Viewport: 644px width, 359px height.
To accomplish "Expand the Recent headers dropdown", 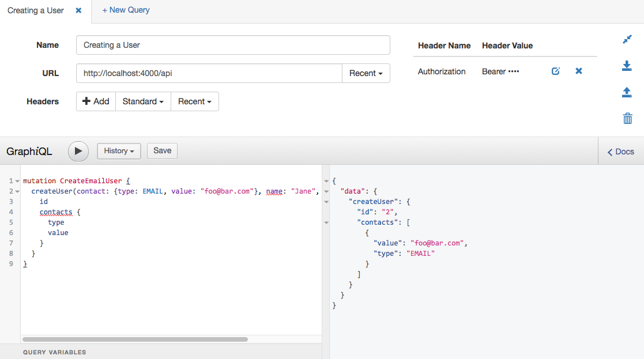I will (194, 101).
